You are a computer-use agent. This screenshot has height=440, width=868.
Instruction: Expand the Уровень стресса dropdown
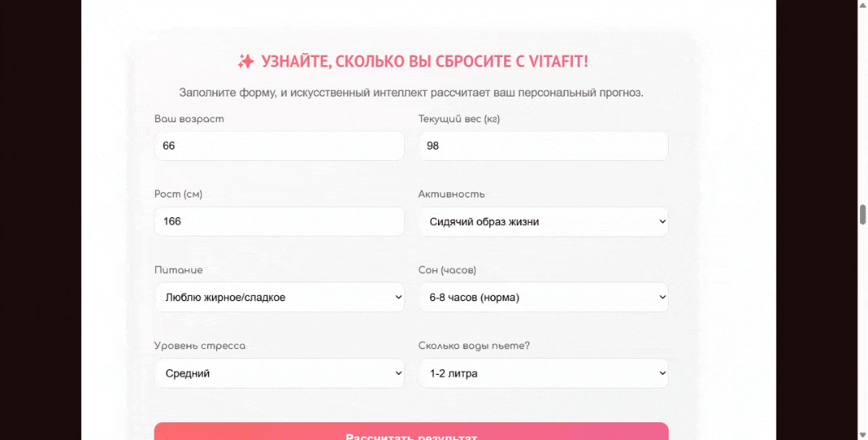click(279, 373)
